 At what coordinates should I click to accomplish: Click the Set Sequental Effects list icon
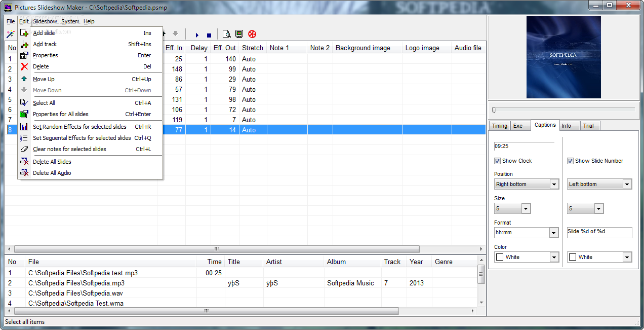(24, 138)
